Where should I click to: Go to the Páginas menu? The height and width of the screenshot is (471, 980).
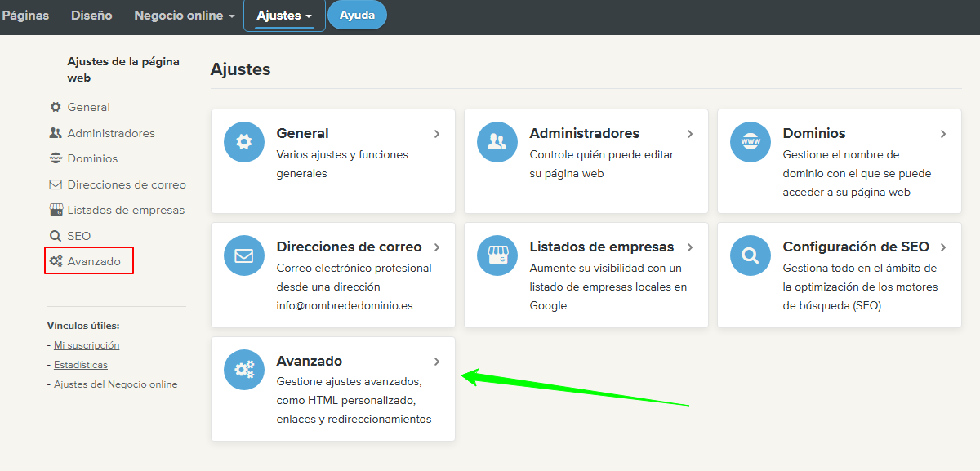click(25, 16)
